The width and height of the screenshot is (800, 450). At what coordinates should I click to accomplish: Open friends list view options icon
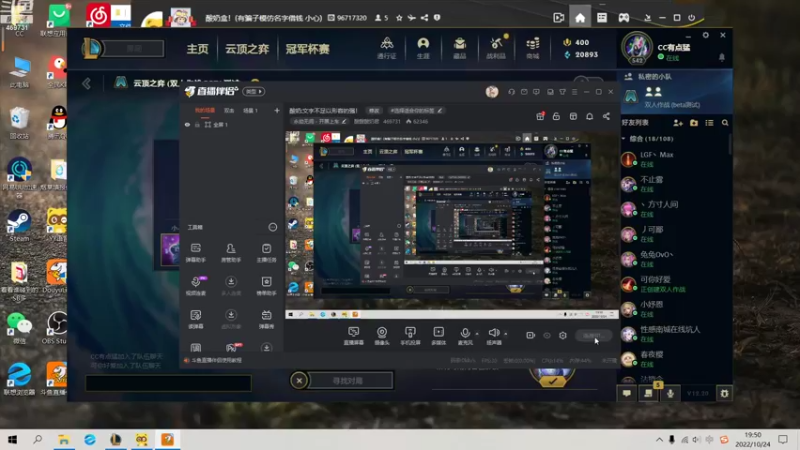(x=709, y=123)
